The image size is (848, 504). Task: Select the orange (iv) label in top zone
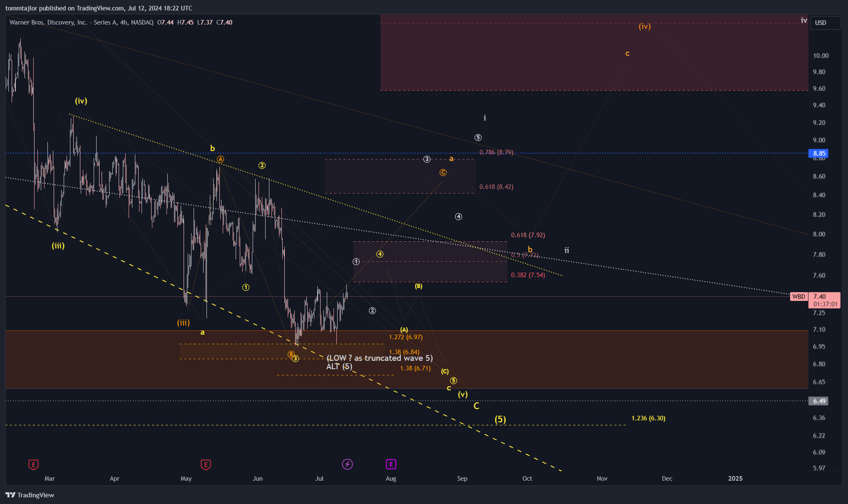644,27
